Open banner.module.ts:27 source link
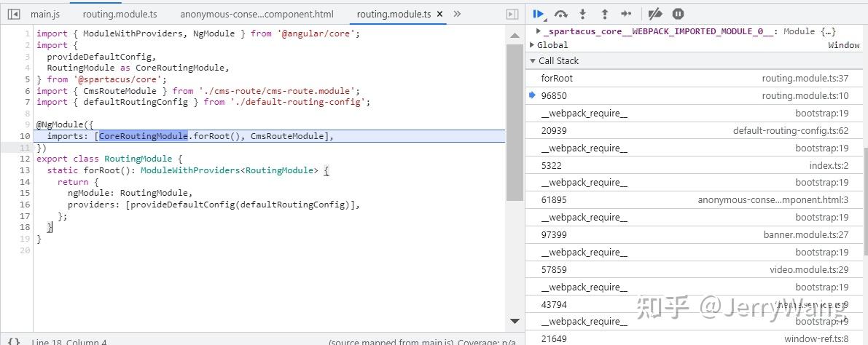 click(x=806, y=235)
